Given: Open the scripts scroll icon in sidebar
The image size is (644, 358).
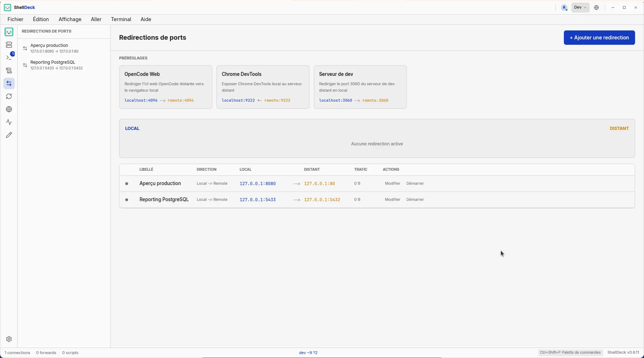Looking at the screenshot, I should coord(9,71).
